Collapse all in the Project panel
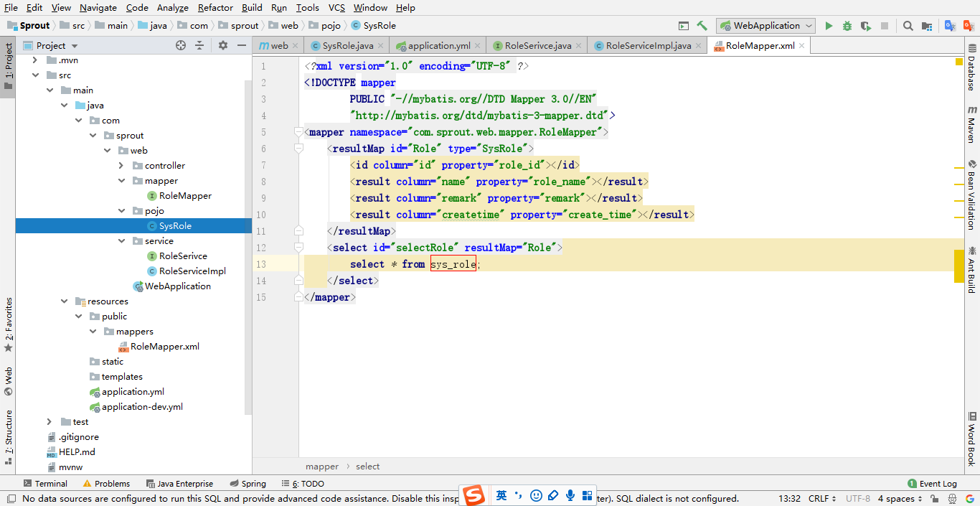This screenshot has height=506, width=980. 199,45
